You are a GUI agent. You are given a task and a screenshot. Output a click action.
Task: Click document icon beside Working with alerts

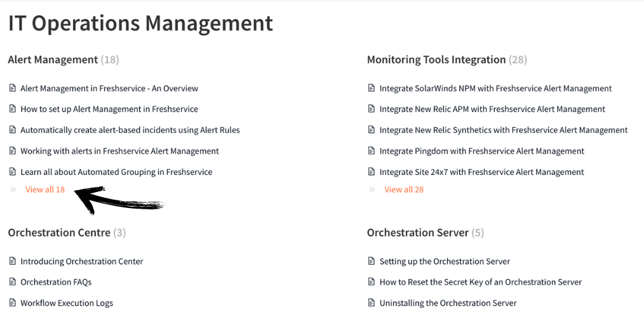(x=12, y=151)
